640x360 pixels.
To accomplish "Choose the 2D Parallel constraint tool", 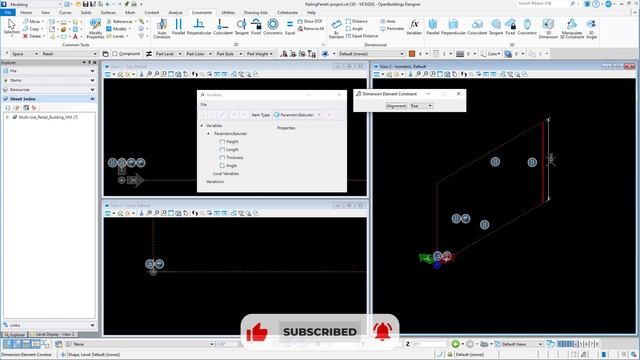I will click(178, 27).
